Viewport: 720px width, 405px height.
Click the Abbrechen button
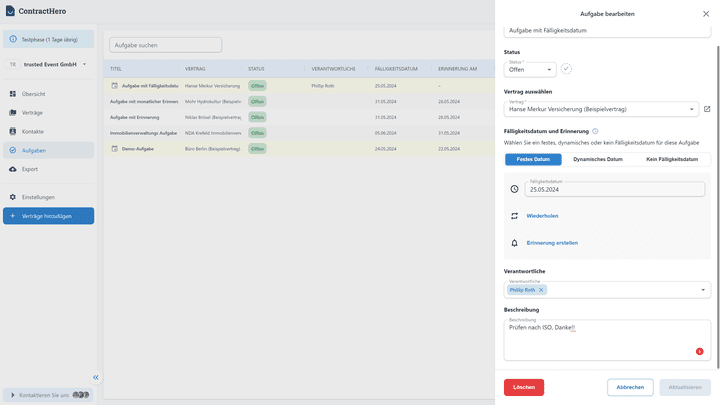click(630, 387)
